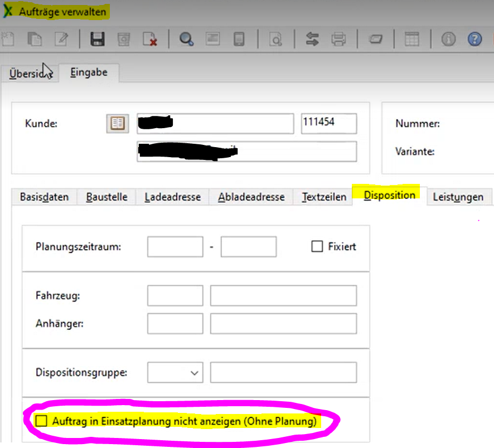Click the magnifying glass search icon
The height and width of the screenshot is (448, 494).
pos(186,39)
